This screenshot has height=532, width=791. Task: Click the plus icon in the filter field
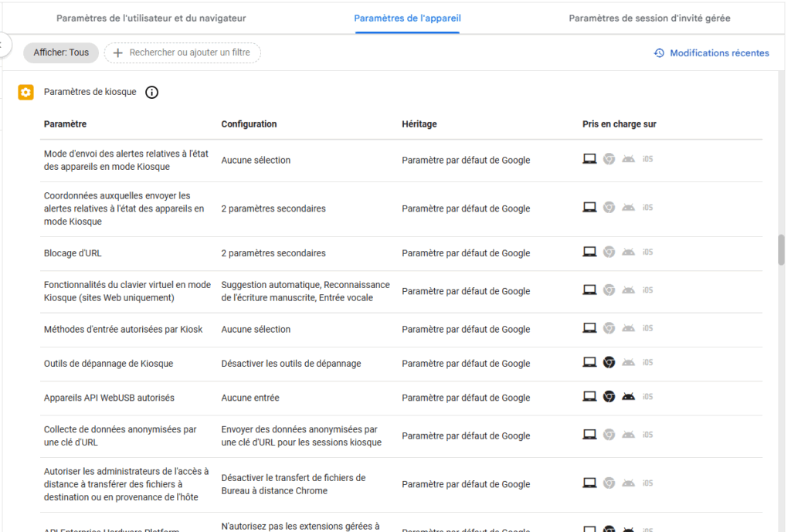point(118,53)
